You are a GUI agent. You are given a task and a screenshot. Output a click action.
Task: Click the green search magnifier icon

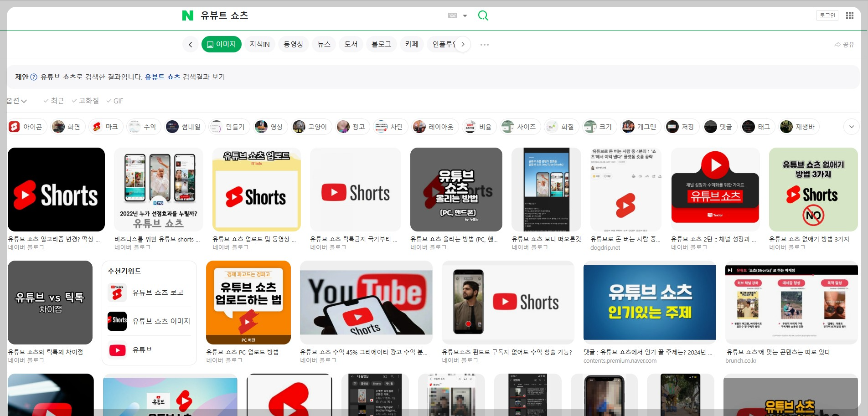point(483,15)
